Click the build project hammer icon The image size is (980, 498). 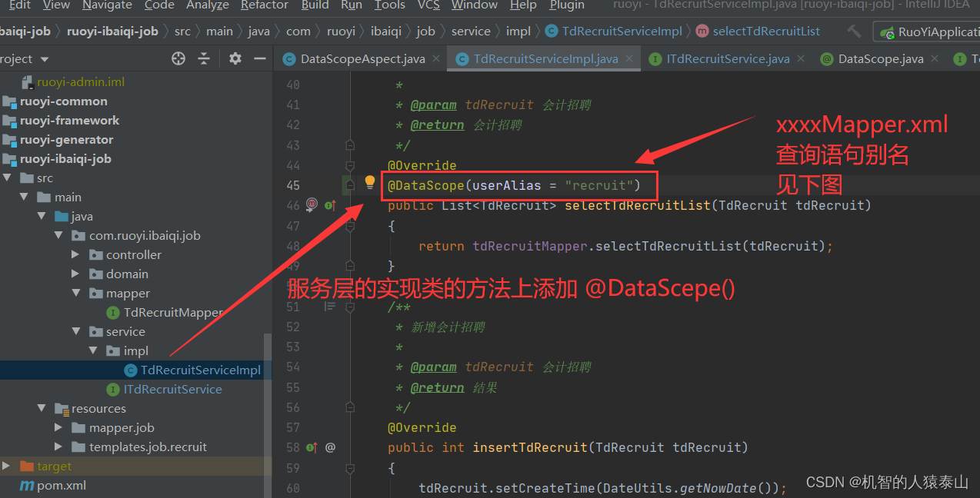(x=854, y=32)
